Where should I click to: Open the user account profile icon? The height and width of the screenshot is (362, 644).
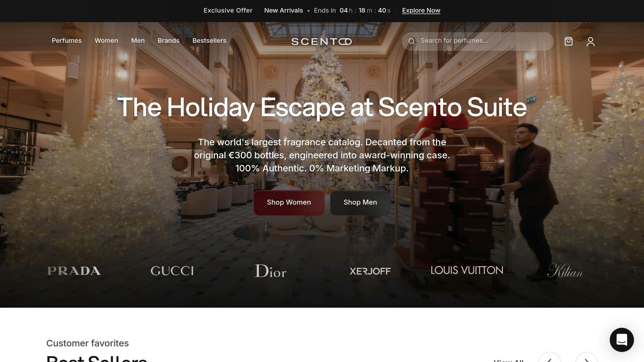click(x=591, y=41)
